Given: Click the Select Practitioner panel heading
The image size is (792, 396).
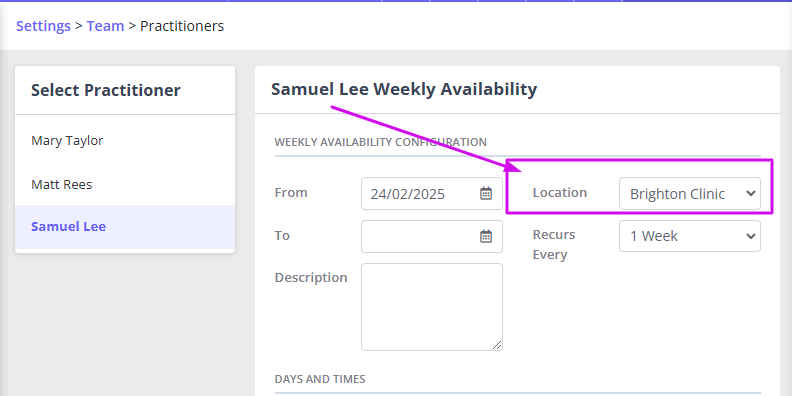Looking at the screenshot, I should click(106, 90).
